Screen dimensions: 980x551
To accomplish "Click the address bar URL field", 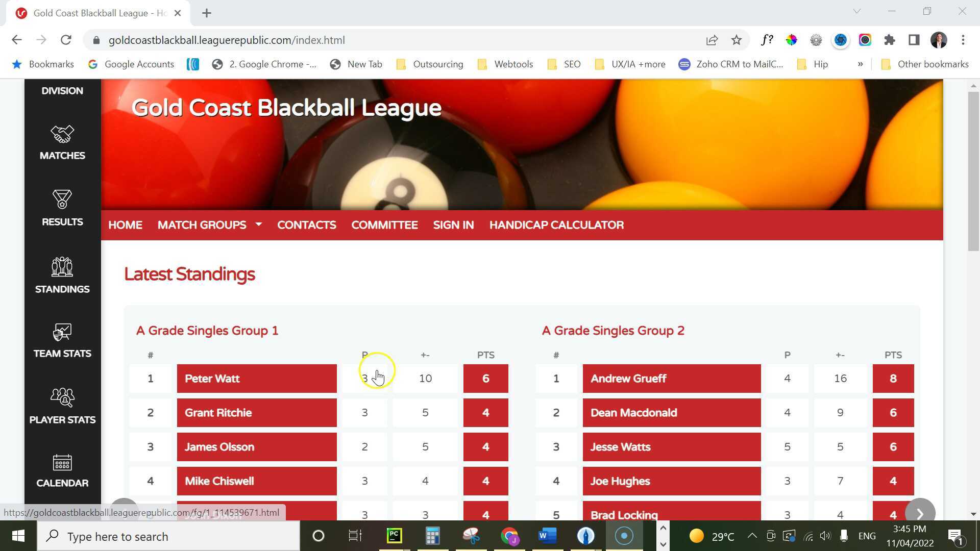I will (x=227, y=40).
